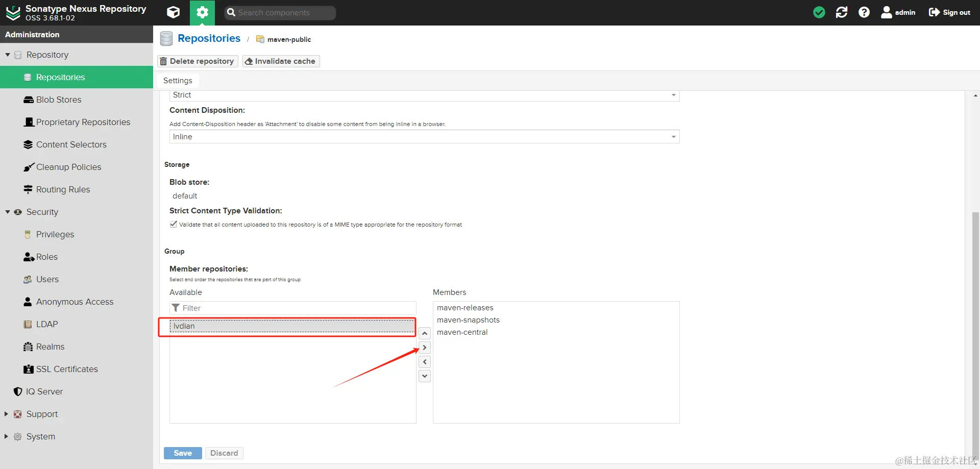Viewport: 980px width, 469px height.
Task: Focus the Search components field
Action: point(280,13)
